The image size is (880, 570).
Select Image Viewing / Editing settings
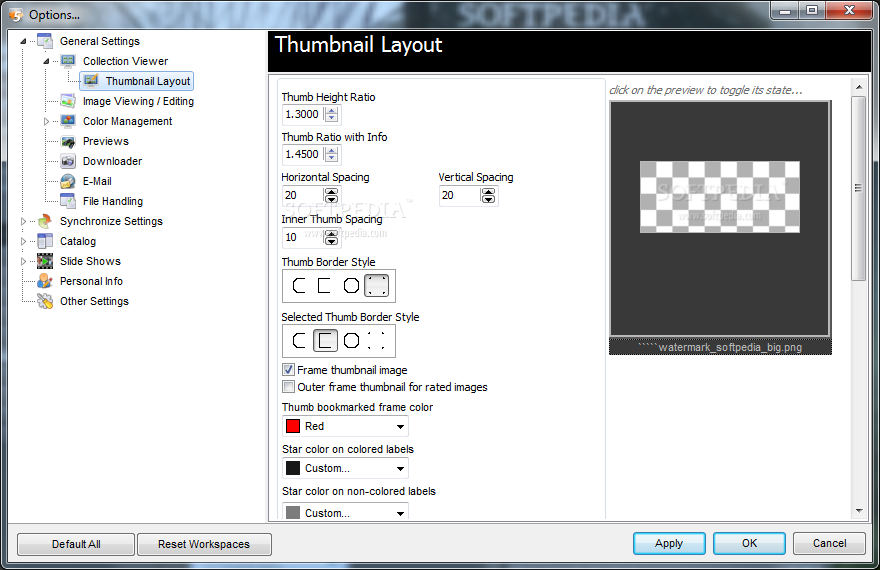138,101
